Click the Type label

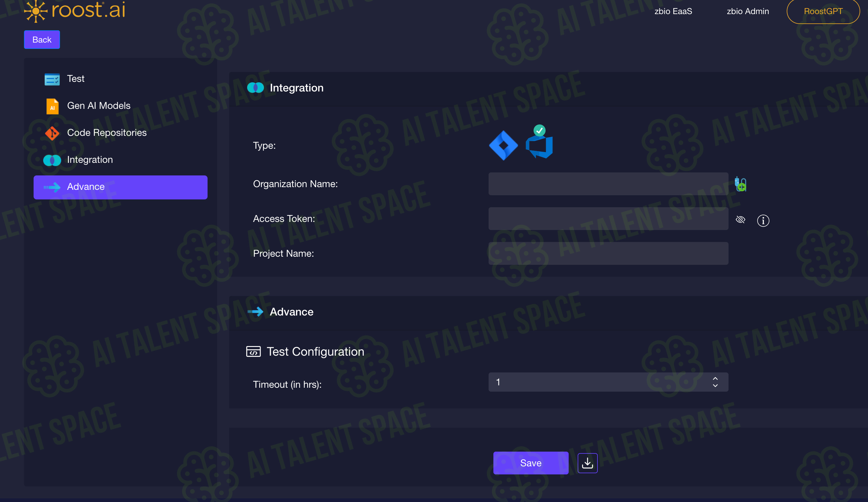(264, 146)
